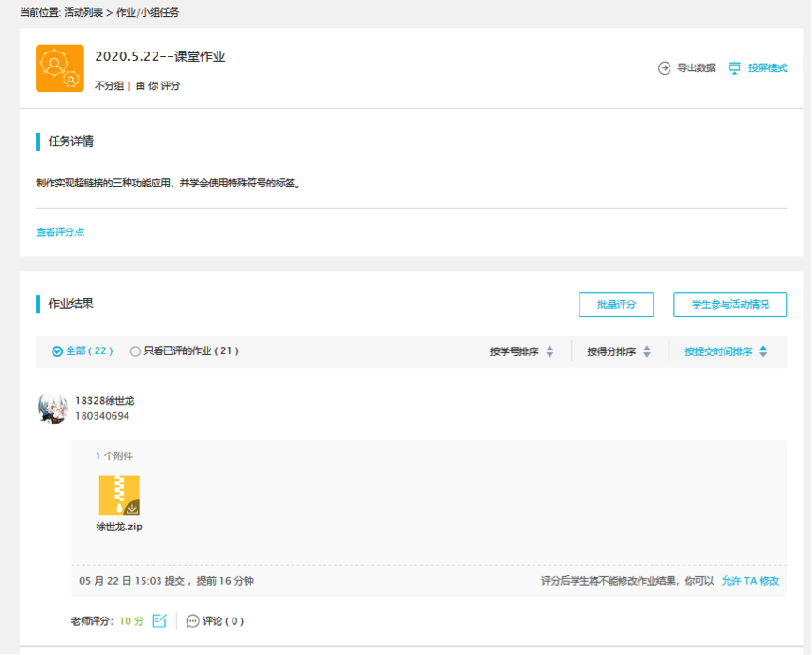This screenshot has width=812, height=655.
Task: Click student ID 180340694
Action: [102, 416]
